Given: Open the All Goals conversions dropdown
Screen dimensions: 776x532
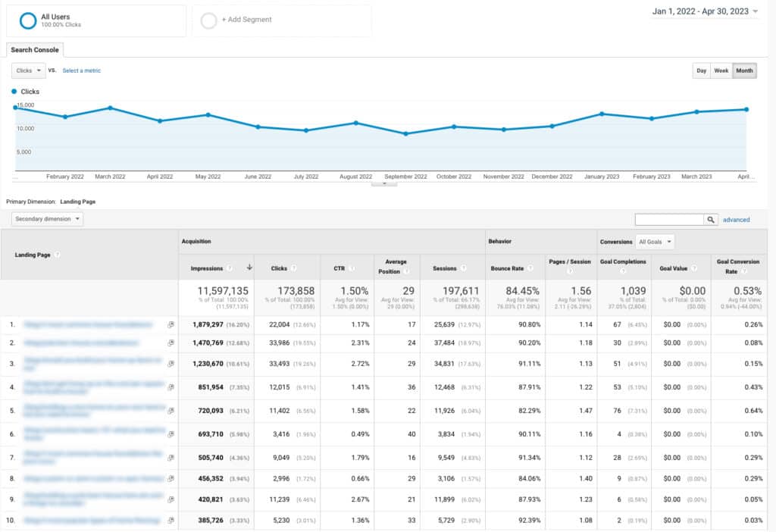Looking at the screenshot, I should [x=655, y=242].
